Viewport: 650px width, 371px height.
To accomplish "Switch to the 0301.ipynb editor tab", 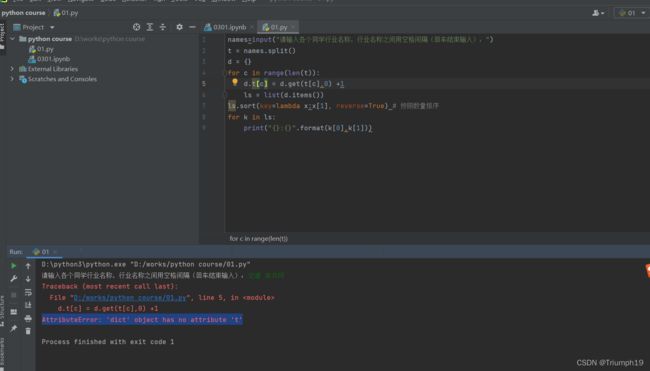I will pyautogui.click(x=226, y=27).
